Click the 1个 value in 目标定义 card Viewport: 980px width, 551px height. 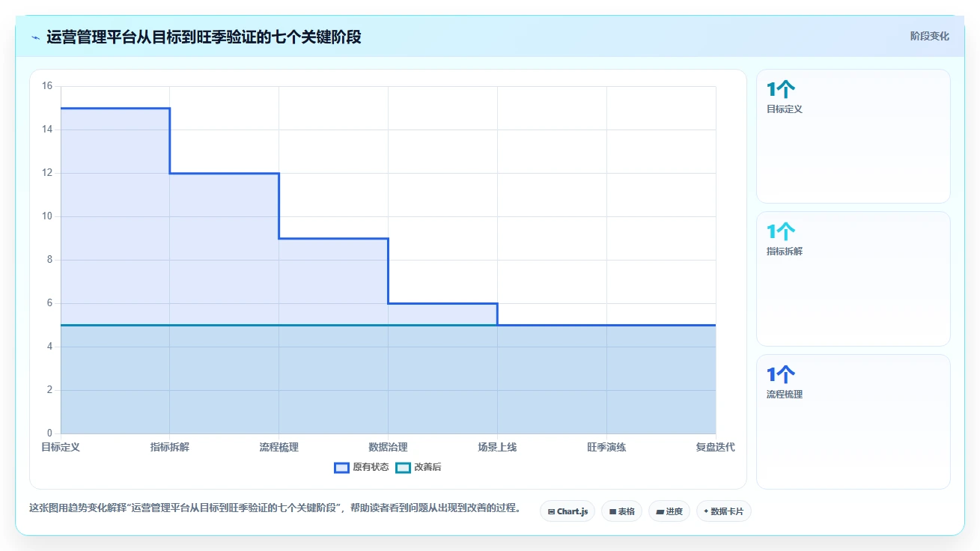pos(780,90)
